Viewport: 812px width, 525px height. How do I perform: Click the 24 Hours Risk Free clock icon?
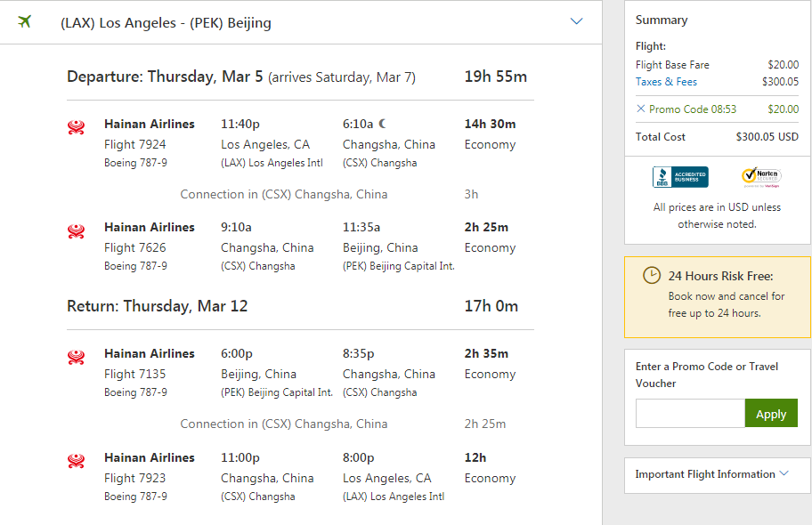coord(652,275)
